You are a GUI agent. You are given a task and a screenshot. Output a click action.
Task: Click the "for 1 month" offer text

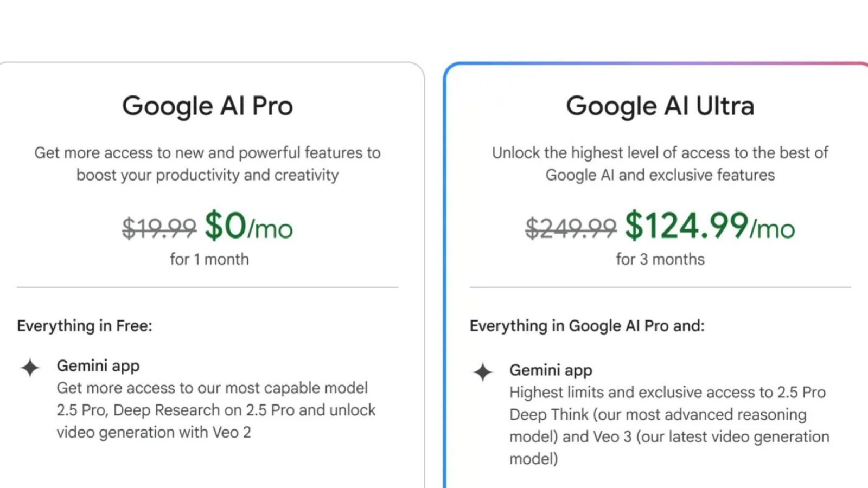pyautogui.click(x=209, y=259)
